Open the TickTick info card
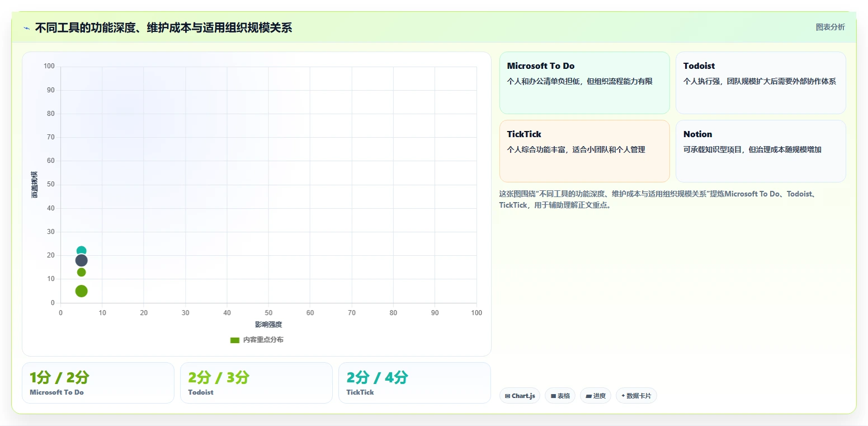The width and height of the screenshot is (868, 426). pos(584,151)
